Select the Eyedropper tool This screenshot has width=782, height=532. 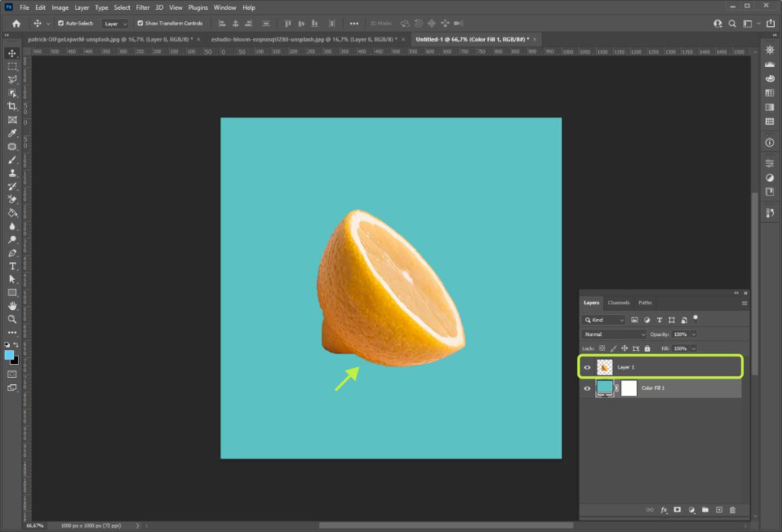[x=12, y=133]
